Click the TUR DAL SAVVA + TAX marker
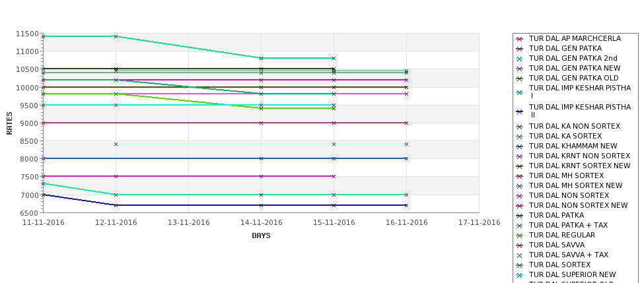 pos(520,255)
